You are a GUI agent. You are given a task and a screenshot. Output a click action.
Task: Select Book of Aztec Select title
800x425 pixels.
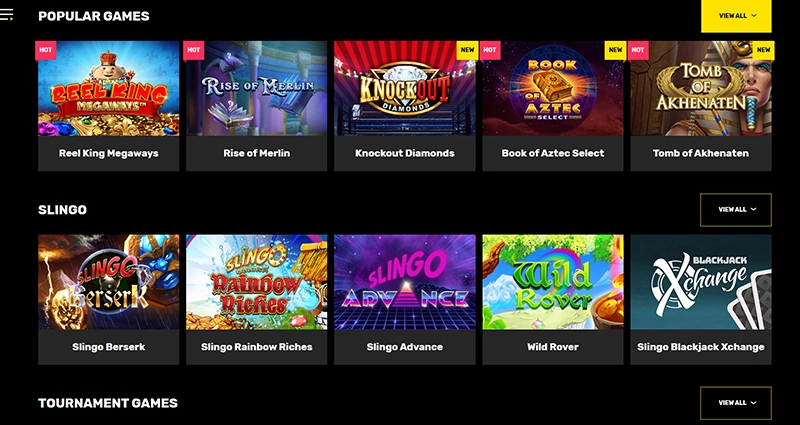(553, 153)
